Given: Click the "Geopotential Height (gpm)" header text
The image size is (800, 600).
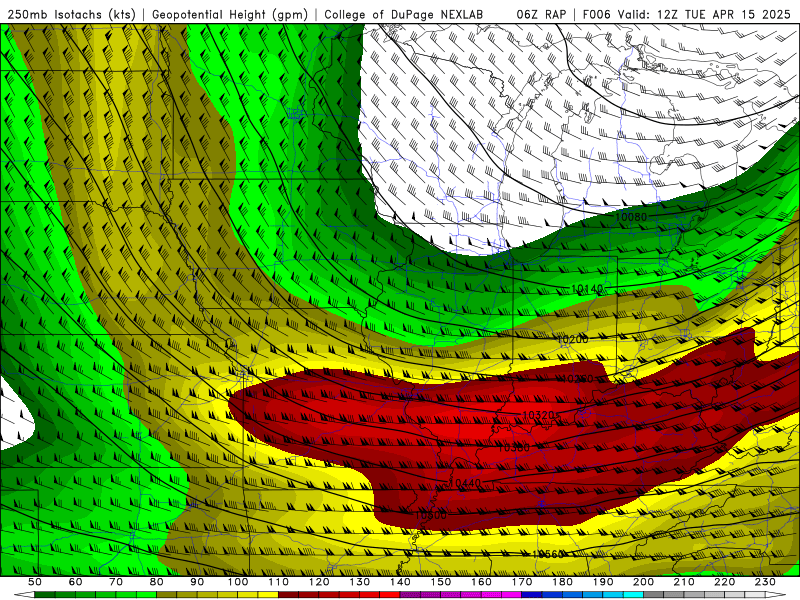Looking at the screenshot, I should coord(230,14).
